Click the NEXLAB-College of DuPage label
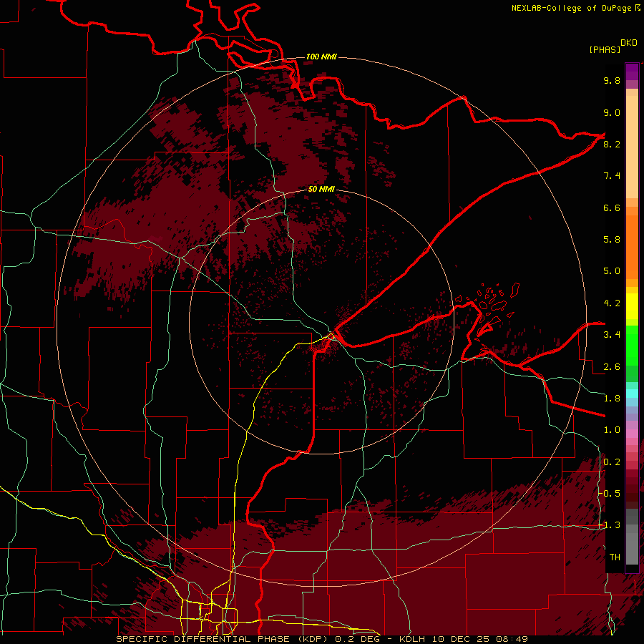The height and width of the screenshot is (644, 644). [572, 8]
